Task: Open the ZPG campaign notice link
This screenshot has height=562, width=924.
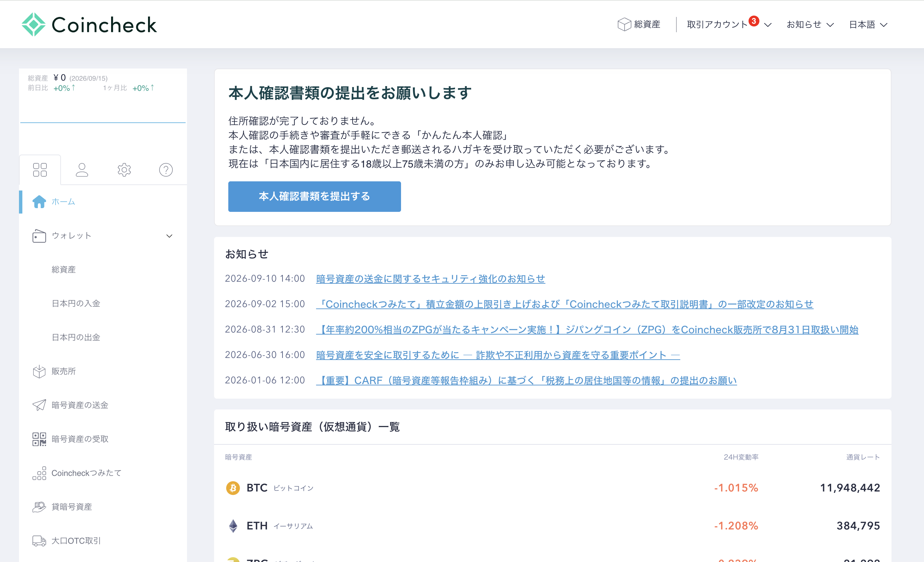Action: tap(587, 330)
